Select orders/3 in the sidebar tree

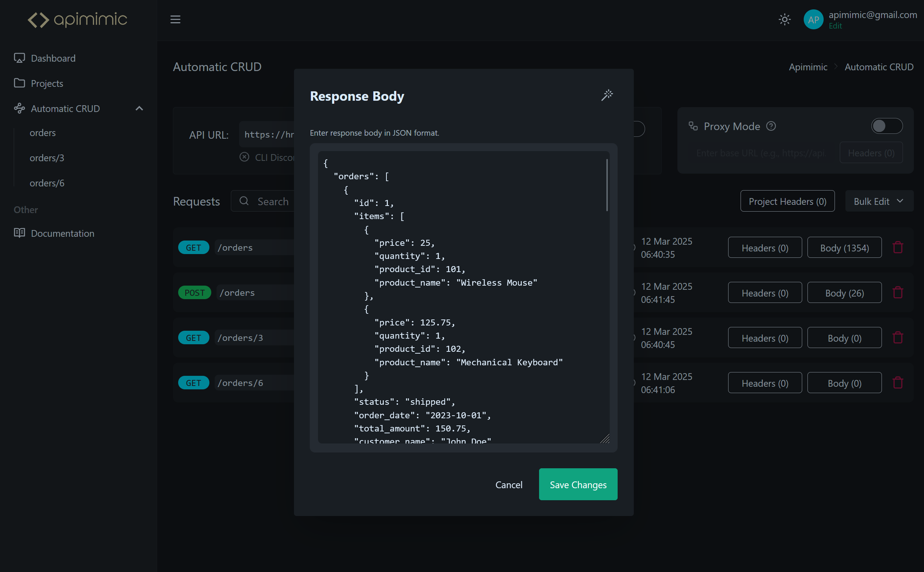47,158
